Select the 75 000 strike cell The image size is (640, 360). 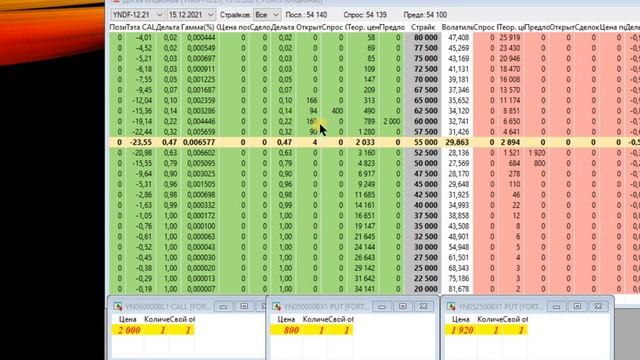click(x=423, y=58)
